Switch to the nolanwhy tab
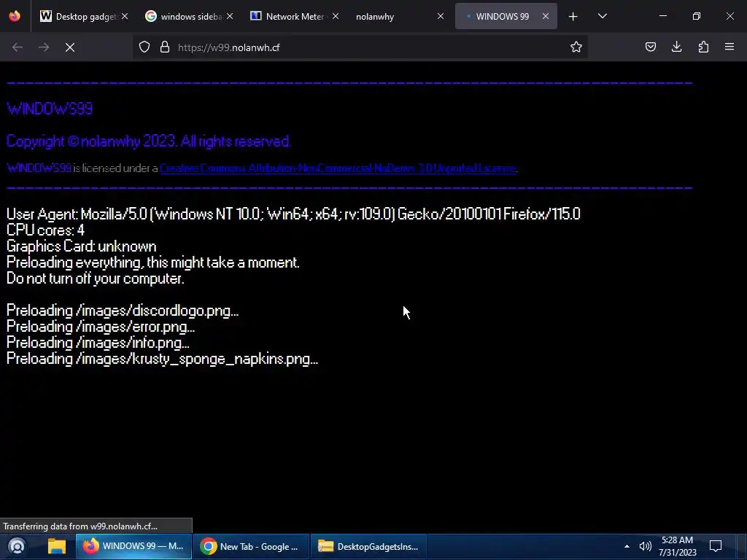 point(400,16)
